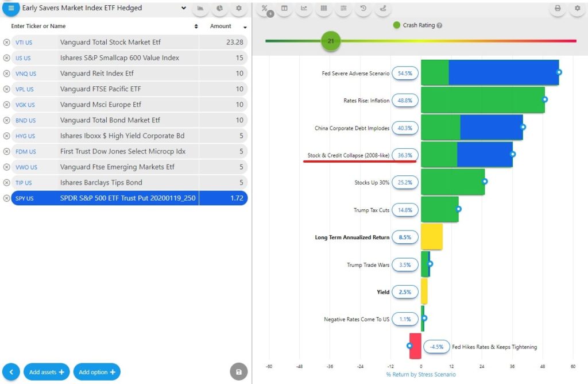Screen dimensions: 588x384
Task: Click the history clock icon in toolbar
Action: pyautogui.click(x=363, y=9)
